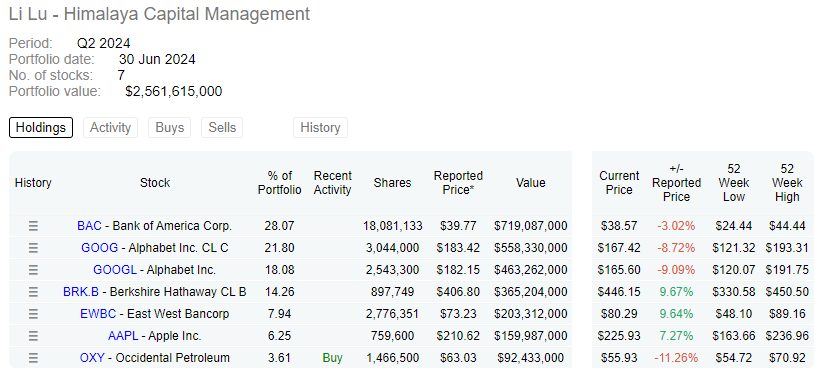This screenshot has width=827, height=377.
Task: Open the AAPL ticker link
Action: (x=124, y=336)
